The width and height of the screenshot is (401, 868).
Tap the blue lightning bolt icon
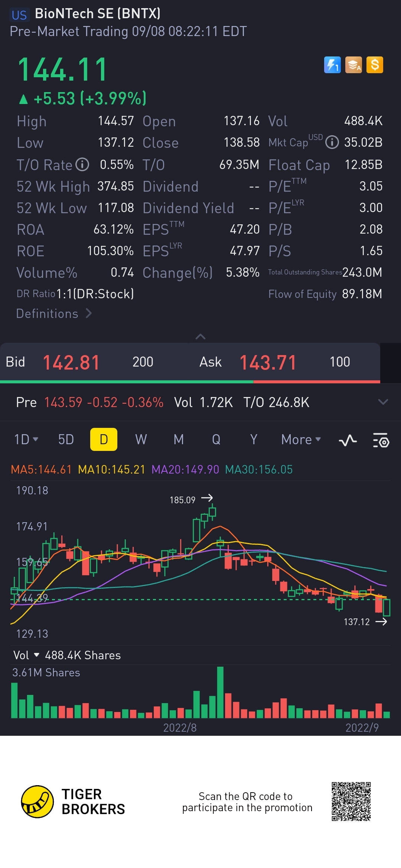click(332, 65)
